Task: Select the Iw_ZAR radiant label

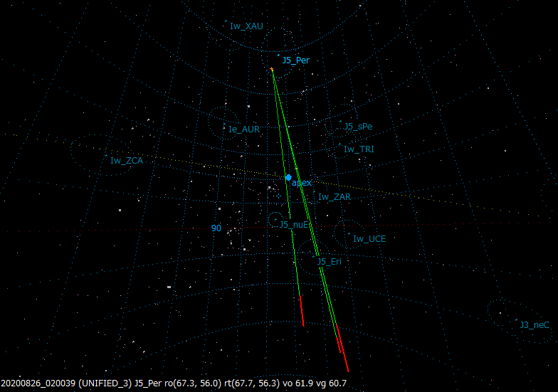Action: tap(335, 197)
